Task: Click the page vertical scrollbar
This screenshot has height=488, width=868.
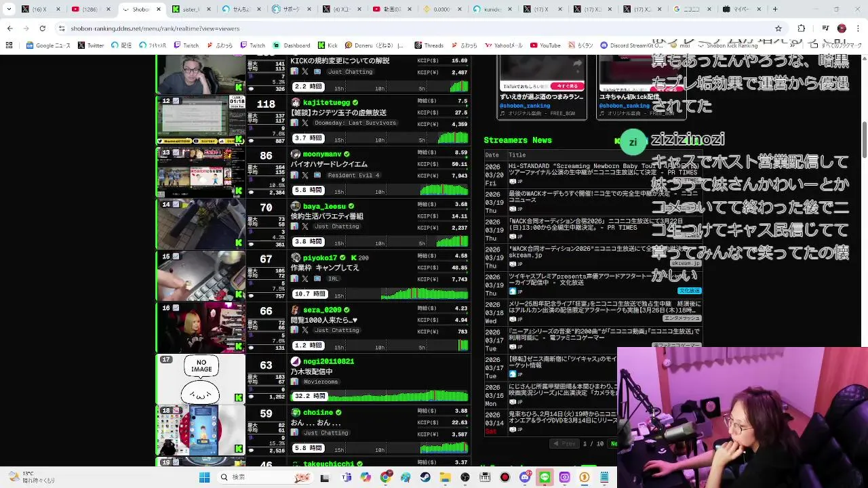Action: (x=864, y=141)
